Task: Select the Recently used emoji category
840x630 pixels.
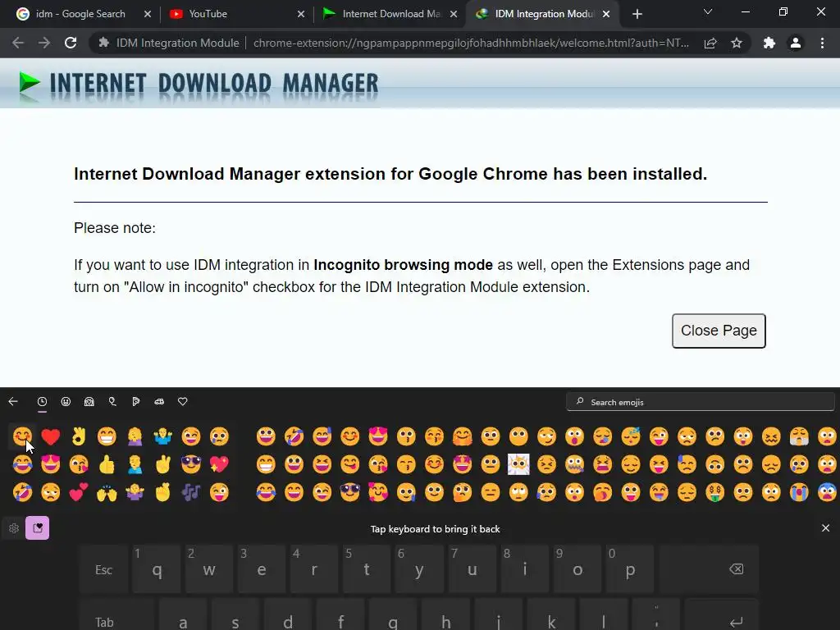Action: pos(43,401)
